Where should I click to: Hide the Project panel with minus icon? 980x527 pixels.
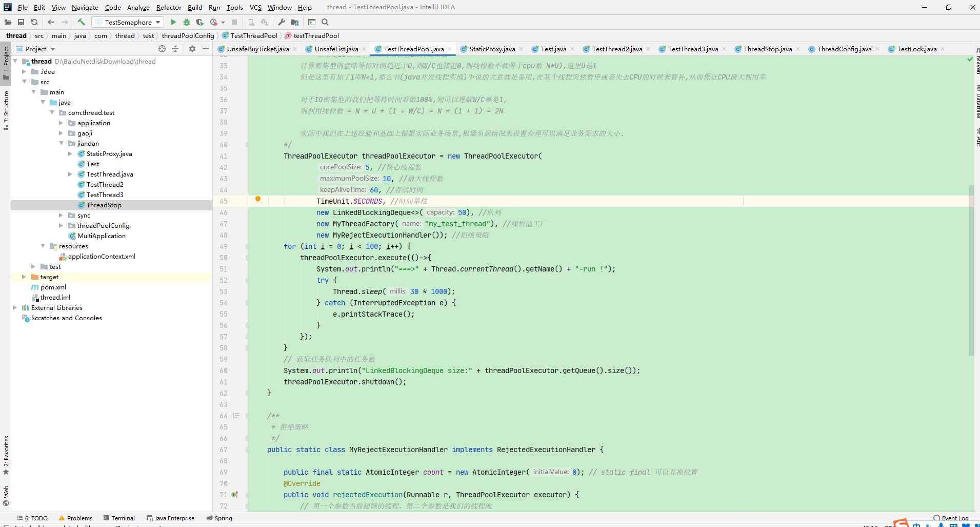coord(206,49)
